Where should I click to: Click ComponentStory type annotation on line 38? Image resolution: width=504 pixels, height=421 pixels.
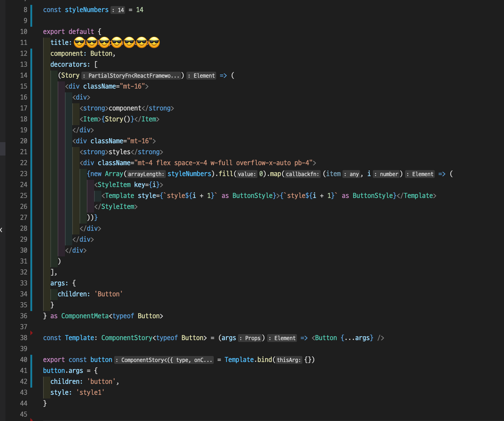(x=127, y=338)
